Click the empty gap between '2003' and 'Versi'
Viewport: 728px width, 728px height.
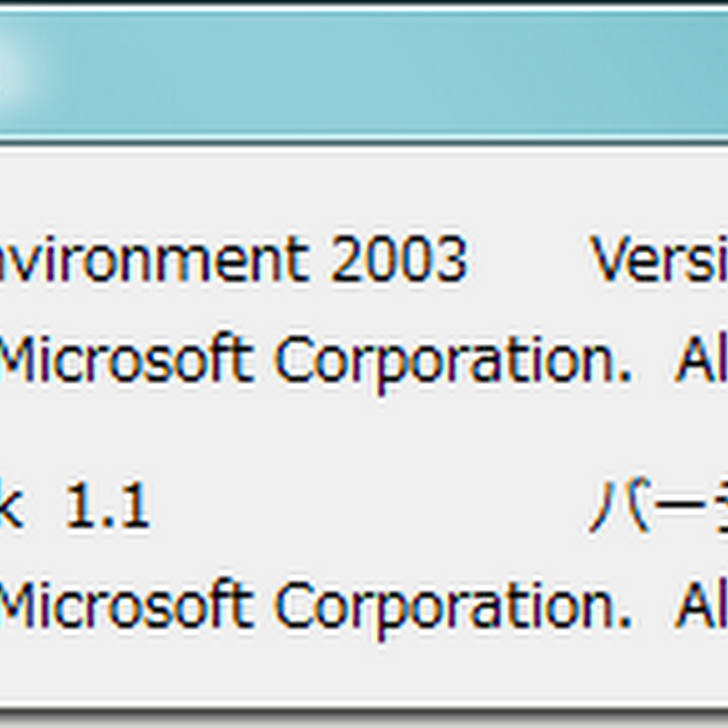tap(528, 260)
